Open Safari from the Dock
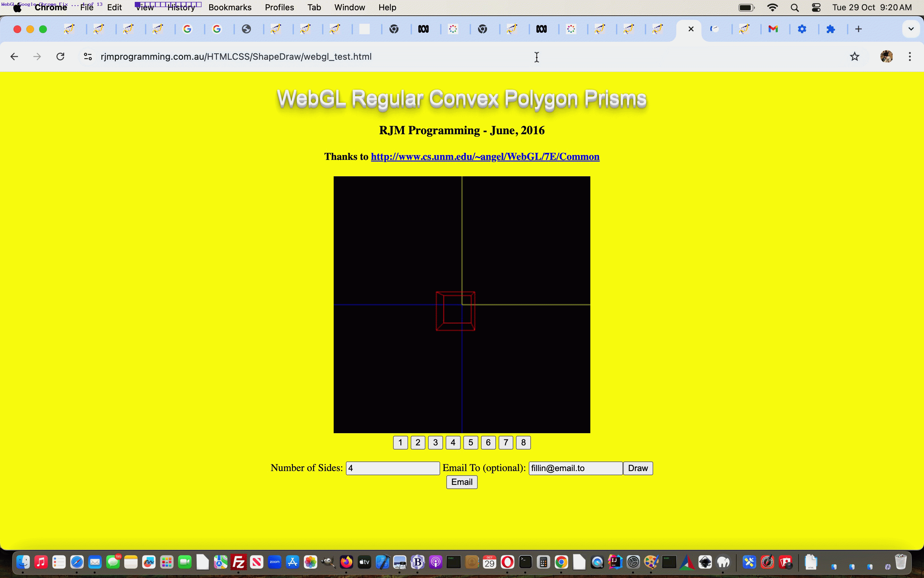Screen dimensions: 924x578 (x=77, y=562)
